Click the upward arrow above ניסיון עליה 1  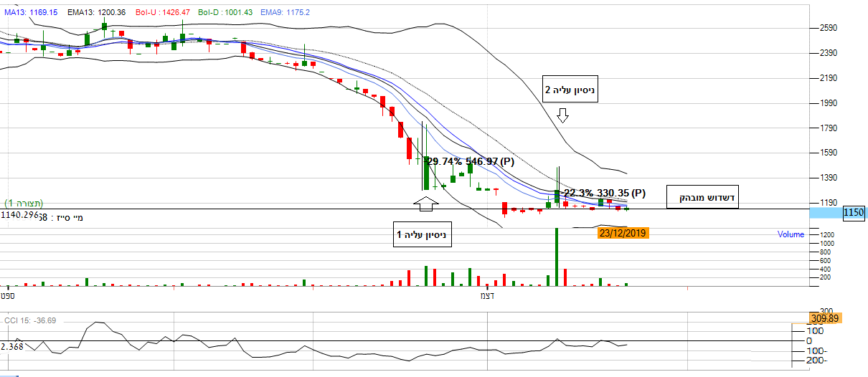tap(425, 205)
